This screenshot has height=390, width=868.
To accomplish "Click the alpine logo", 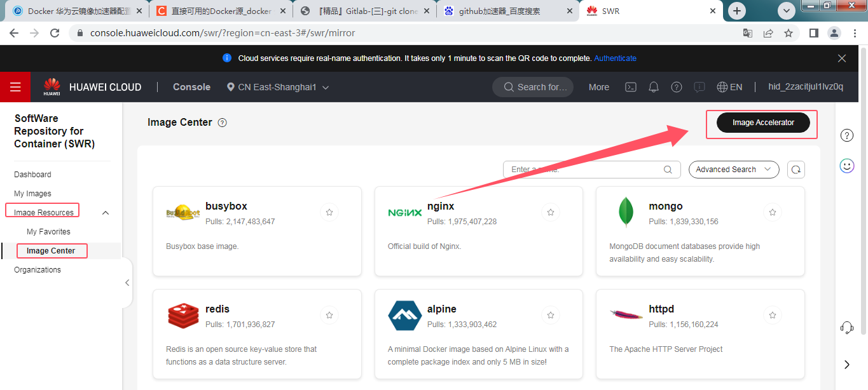I will [x=405, y=316].
